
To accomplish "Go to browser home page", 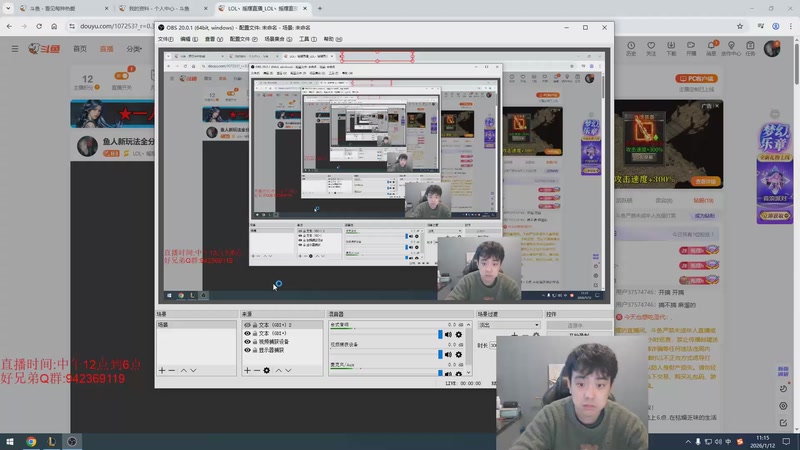I will tap(54, 26).
